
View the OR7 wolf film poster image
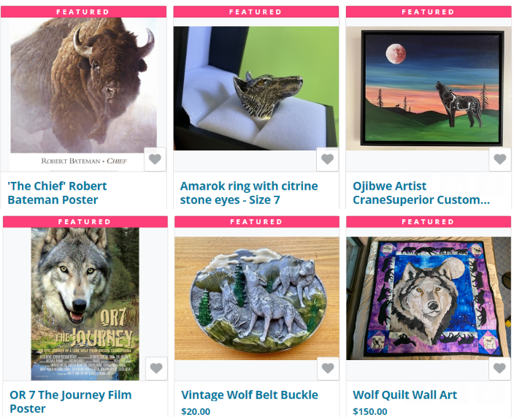click(85, 304)
